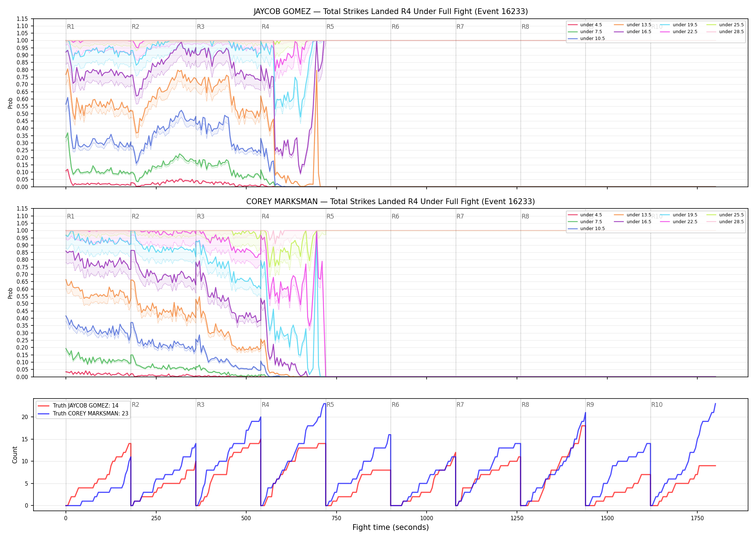Select 'under 22.5' legend entry in Gomez chart

pos(679,32)
